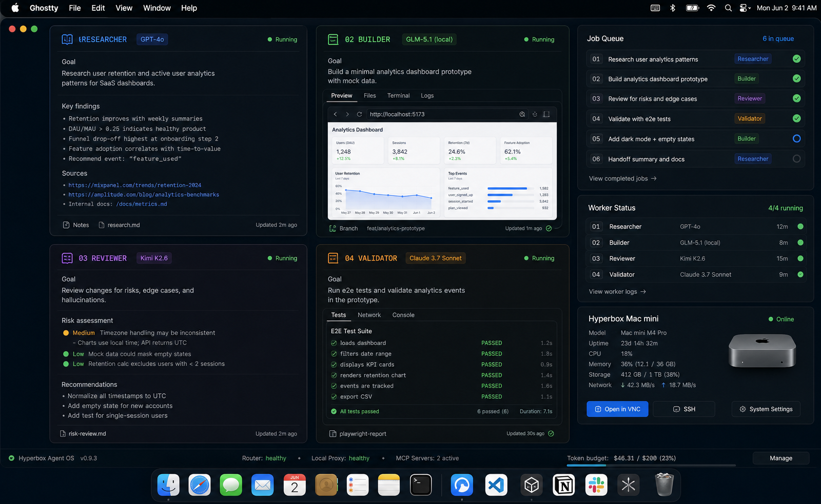Switch to the Logs tab in Builder
The width and height of the screenshot is (821, 504).
pos(427,96)
